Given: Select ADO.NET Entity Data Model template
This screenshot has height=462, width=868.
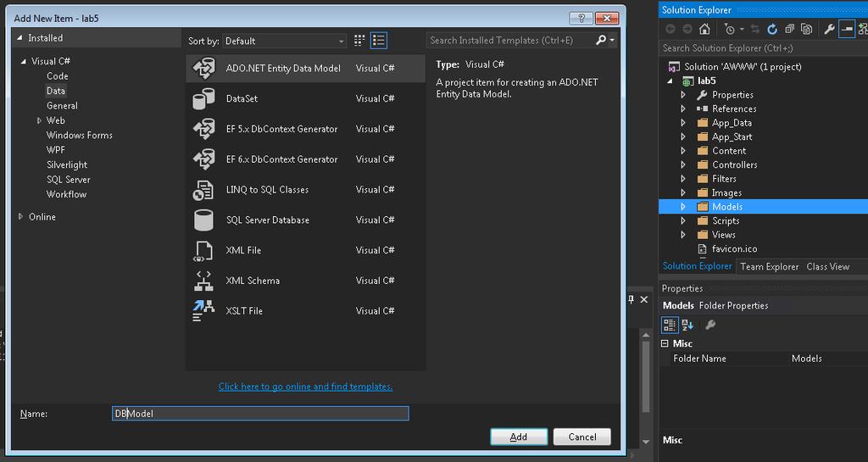Looking at the screenshot, I should click(x=305, y=68).
